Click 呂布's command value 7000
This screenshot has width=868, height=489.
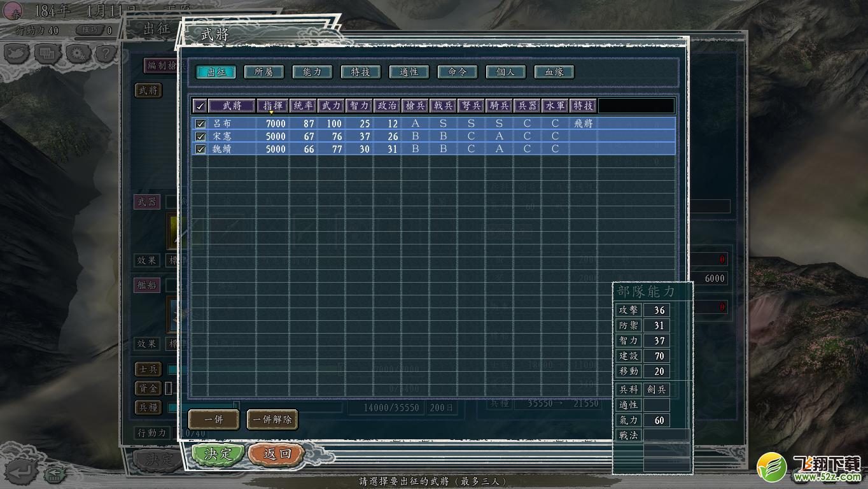coord(276,124)
